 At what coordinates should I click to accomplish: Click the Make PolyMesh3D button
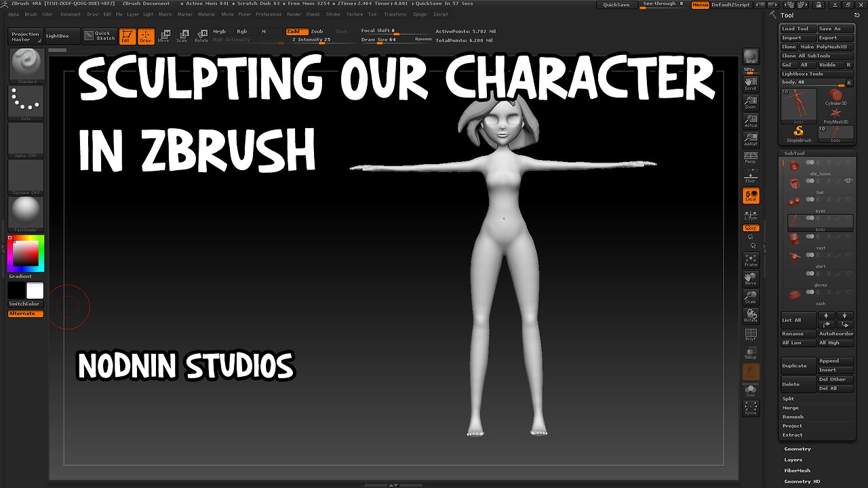click(826, 47)
